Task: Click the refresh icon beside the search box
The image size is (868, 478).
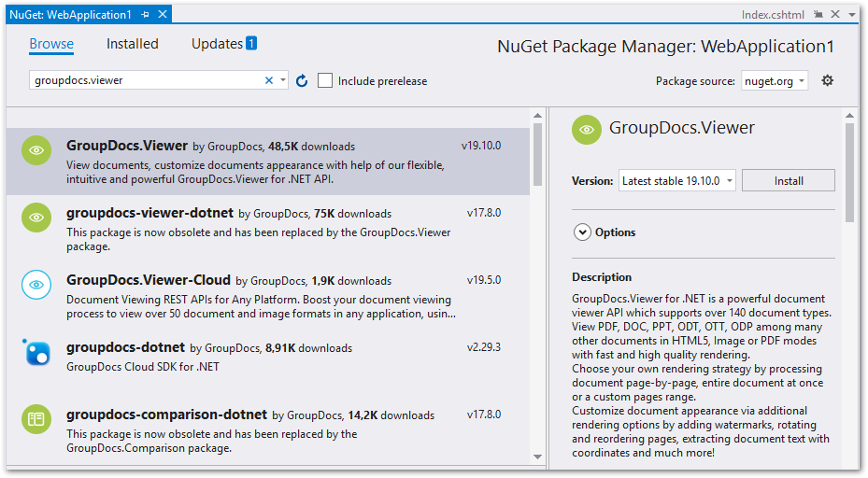Action: click(302, 81)
